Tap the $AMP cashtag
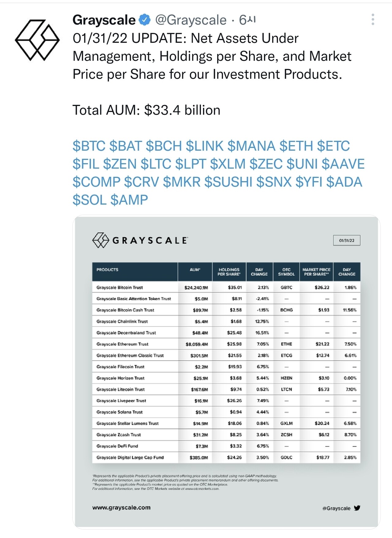The image size is (392, 538). [x=129, y=200]
